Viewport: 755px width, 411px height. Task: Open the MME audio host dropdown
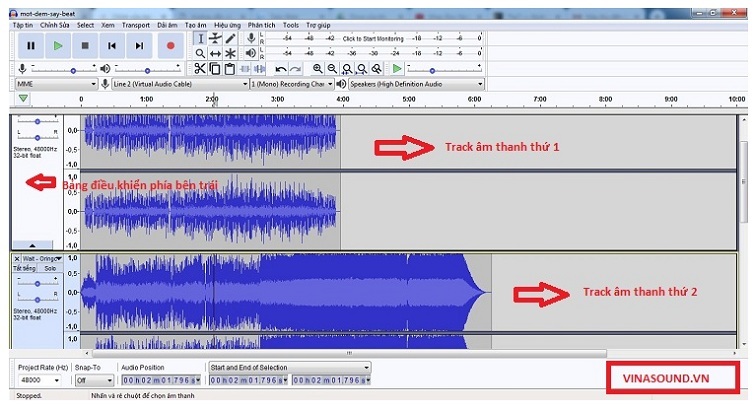56,84
